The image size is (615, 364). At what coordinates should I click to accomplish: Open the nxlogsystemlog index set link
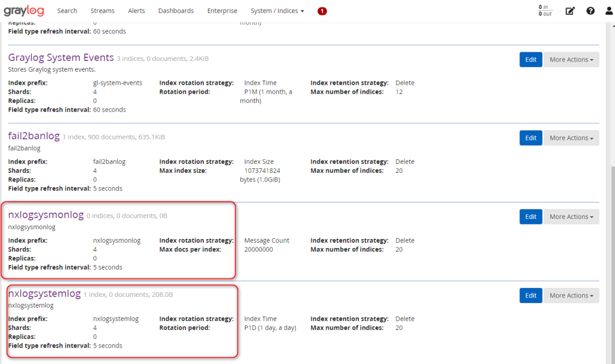click(44, 293)
